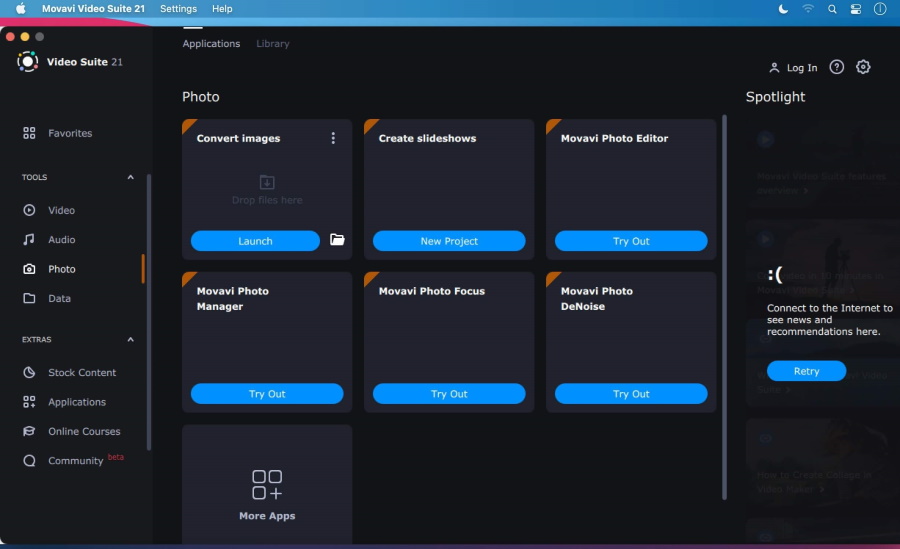The image size is (900, 549).
Task: Try Out Movavi Photo Editor
Action: 631,241
